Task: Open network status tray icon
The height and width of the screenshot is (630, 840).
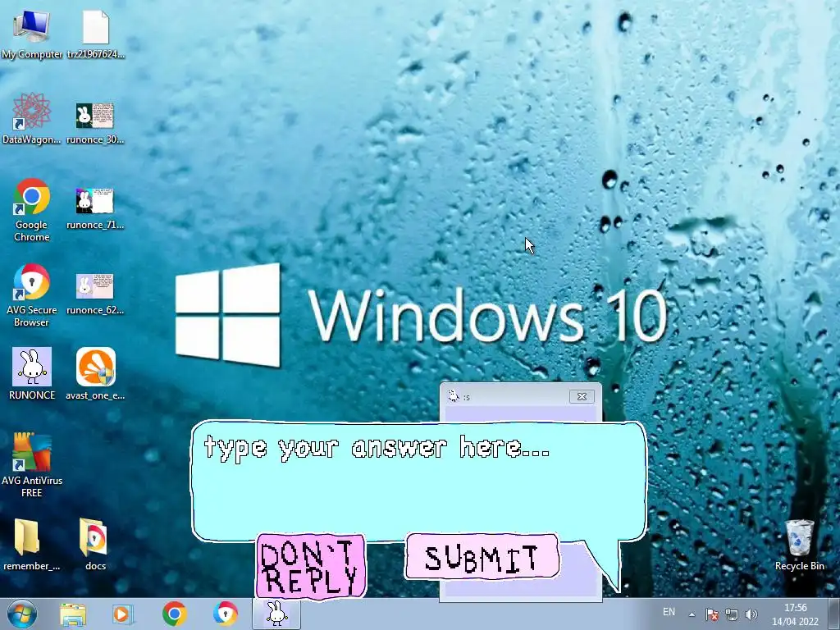Action: [x=731, y=614]
